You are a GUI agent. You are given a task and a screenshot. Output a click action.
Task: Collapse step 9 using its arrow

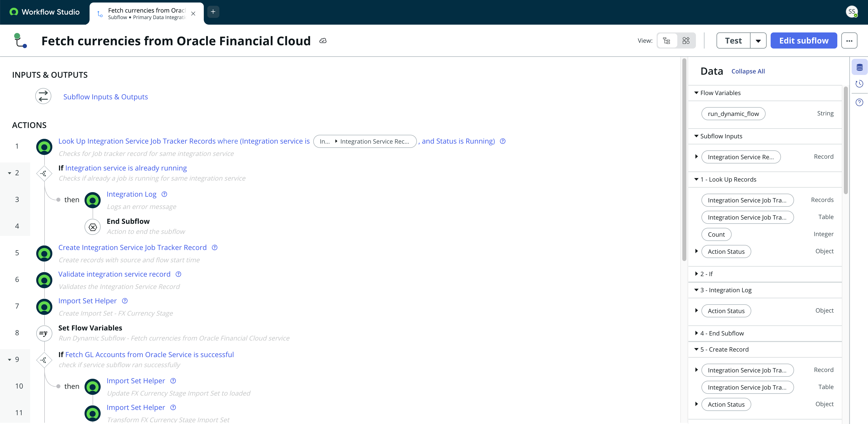tap(10, 360)
